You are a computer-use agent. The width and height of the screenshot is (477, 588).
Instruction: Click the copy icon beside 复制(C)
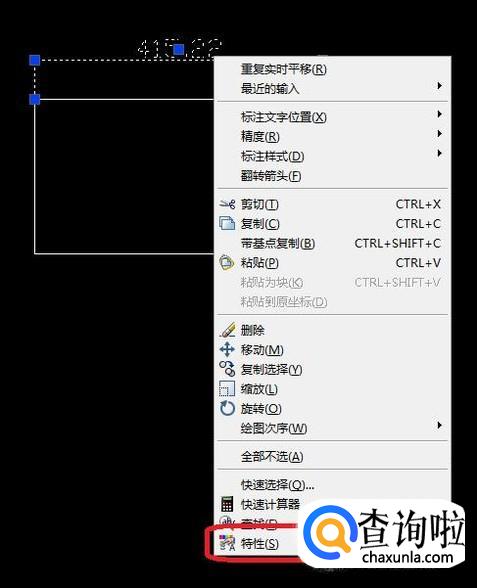pos(227,224)
